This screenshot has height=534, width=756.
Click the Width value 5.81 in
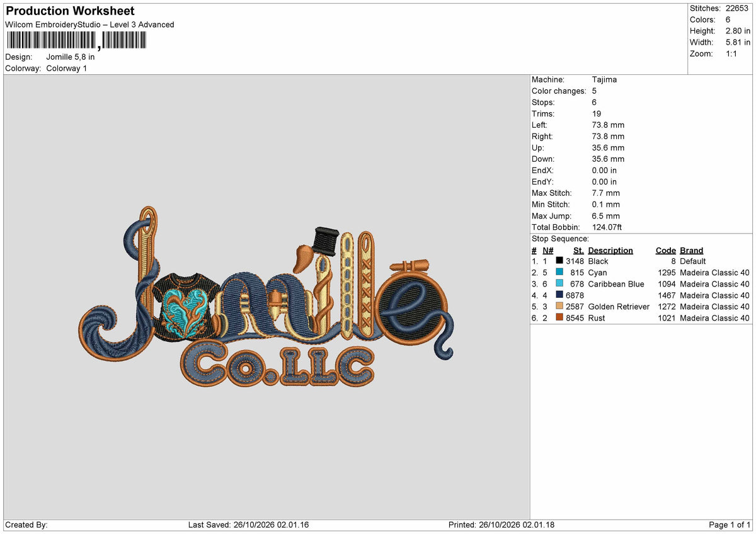click(738, 42)
